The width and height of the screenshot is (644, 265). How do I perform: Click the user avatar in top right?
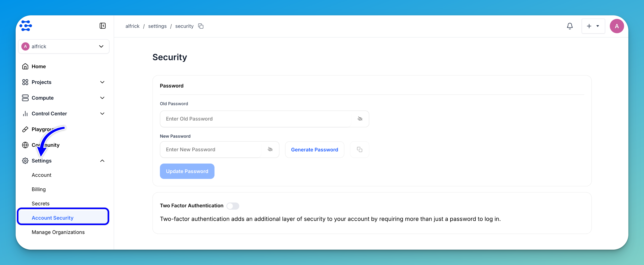click(x=617, y=26)
